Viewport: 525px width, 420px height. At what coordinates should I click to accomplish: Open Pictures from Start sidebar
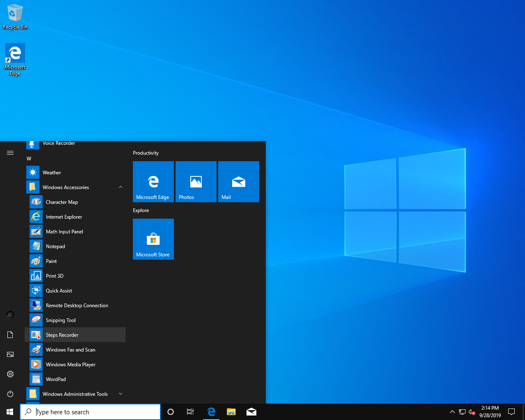point(10,354)
